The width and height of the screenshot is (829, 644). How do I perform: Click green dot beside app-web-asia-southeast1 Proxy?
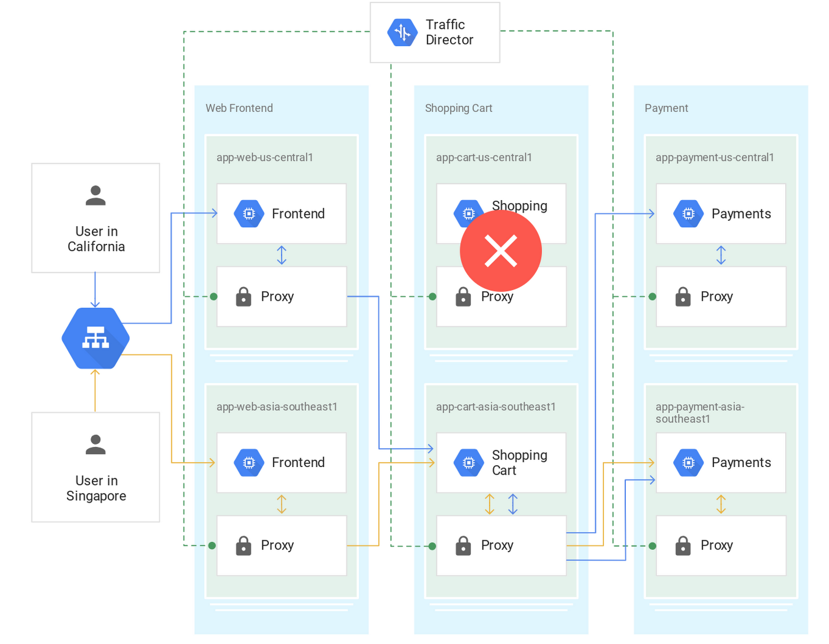tap(212, 546)
